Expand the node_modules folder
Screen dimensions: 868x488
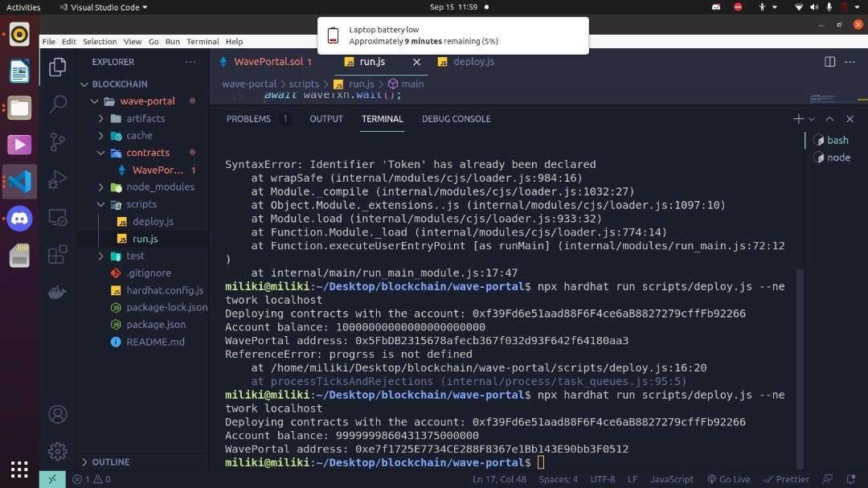pyautogui.click(x=100, y=187)
